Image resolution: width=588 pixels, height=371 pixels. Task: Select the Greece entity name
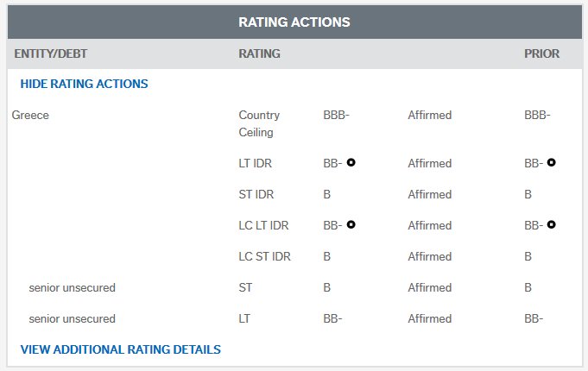click(x=30, y=115)
